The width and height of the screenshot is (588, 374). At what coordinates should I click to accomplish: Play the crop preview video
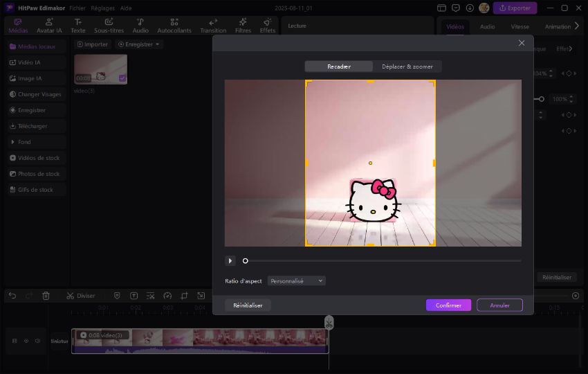[230, 260]
